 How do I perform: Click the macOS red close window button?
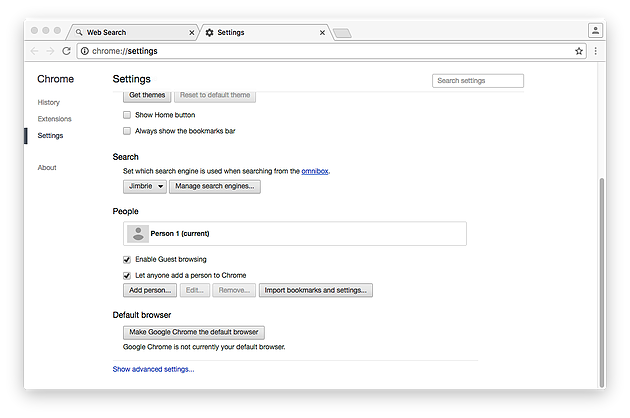35,31
